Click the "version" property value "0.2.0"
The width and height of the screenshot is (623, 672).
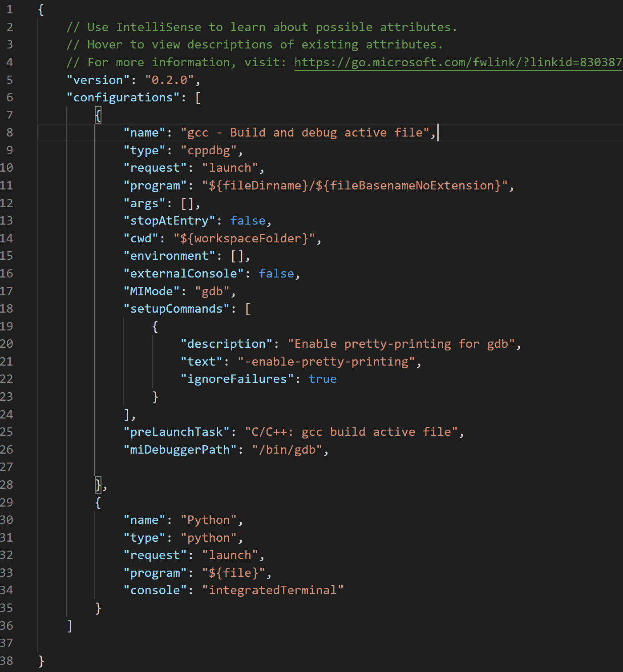pos(170,80)
